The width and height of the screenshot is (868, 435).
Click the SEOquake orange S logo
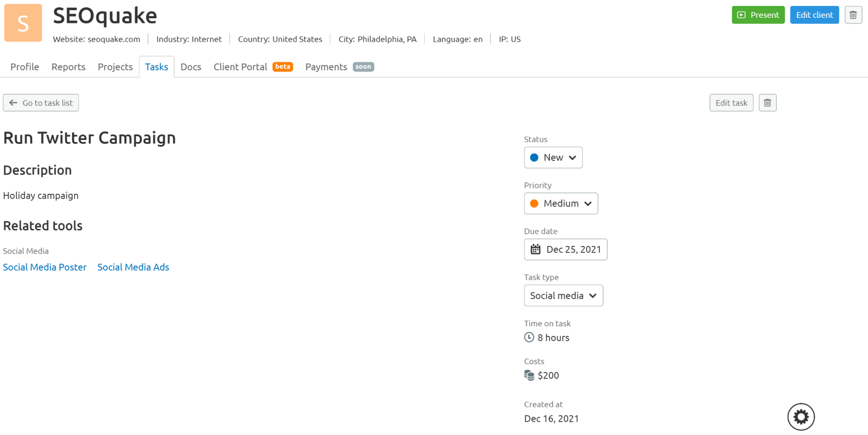(23, 23)
